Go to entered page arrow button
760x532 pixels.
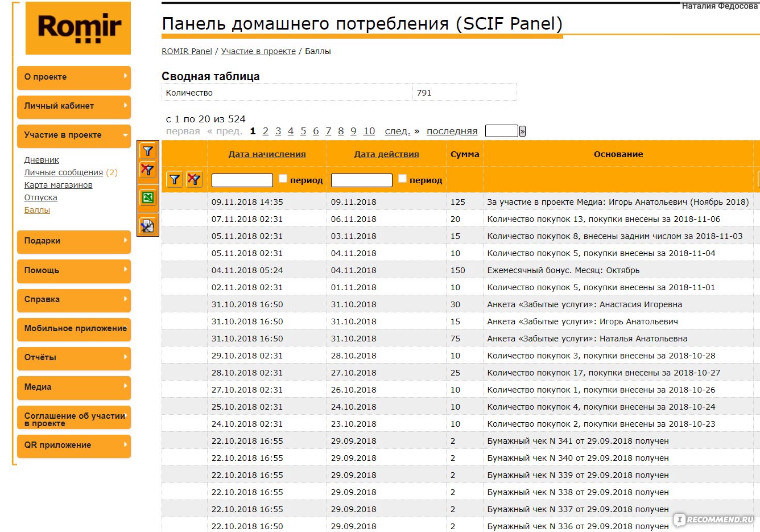point(522,131)
